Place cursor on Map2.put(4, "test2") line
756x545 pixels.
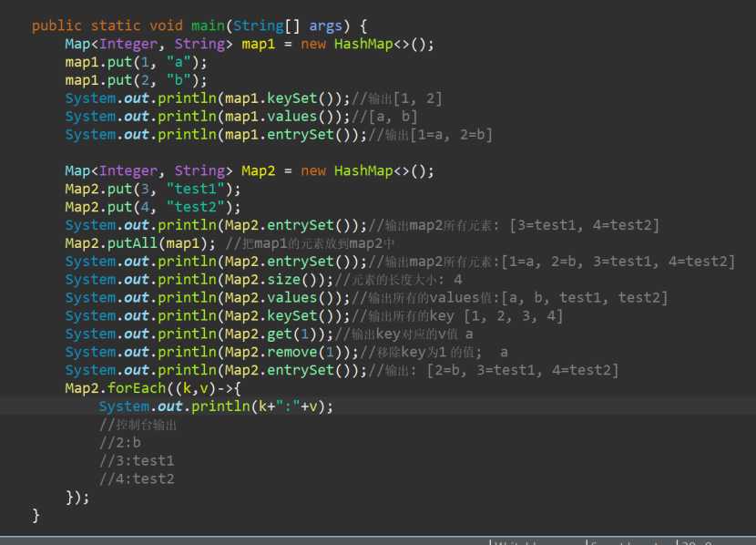coord(153,207)
